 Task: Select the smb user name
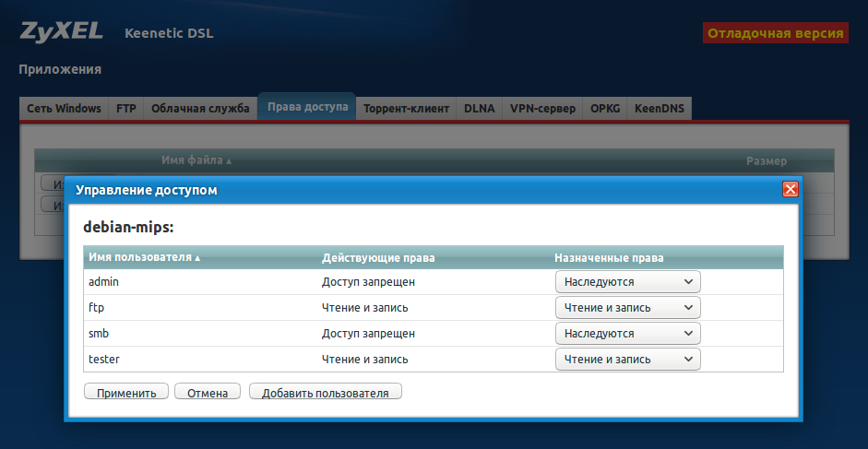point(98,333)
